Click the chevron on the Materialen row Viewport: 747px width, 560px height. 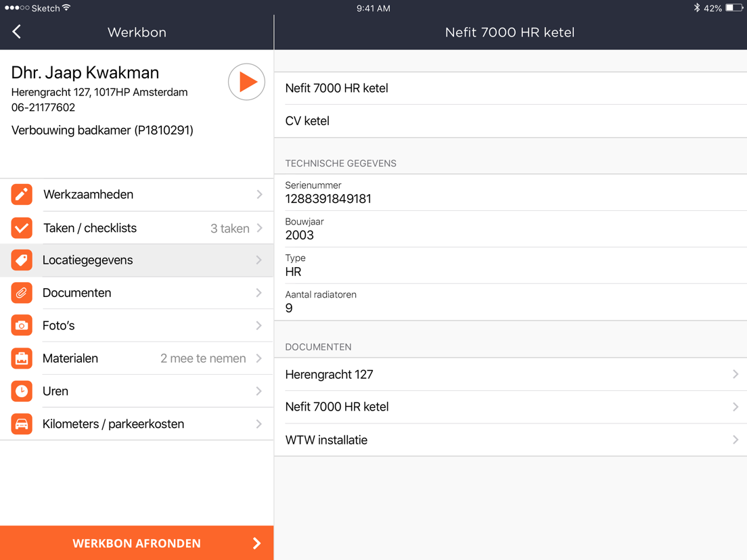pos(259,358)
